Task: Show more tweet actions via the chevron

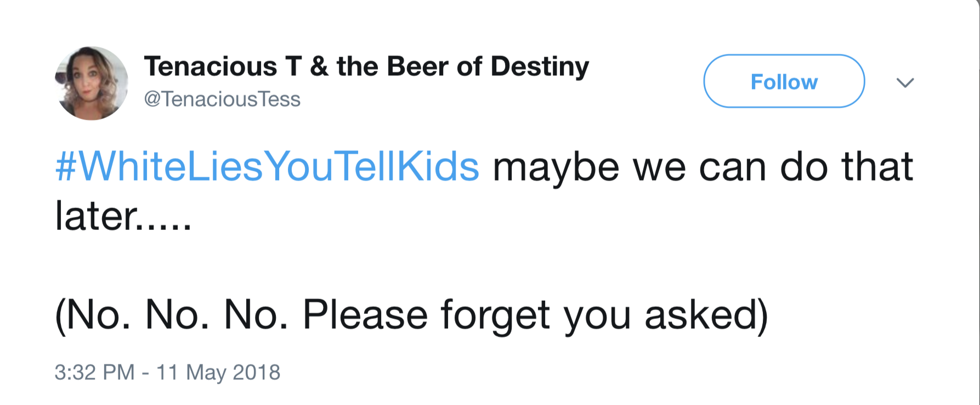Action: point(905,82)
